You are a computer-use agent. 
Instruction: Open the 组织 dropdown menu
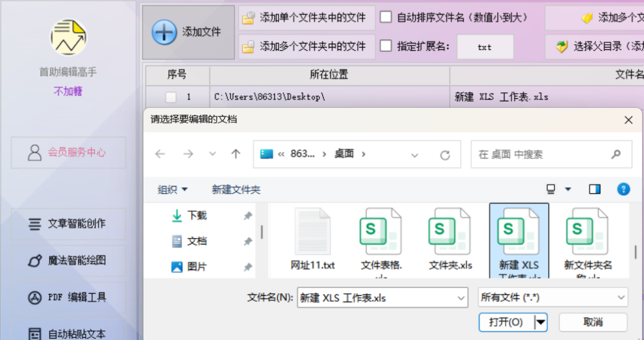click(173, 190)
